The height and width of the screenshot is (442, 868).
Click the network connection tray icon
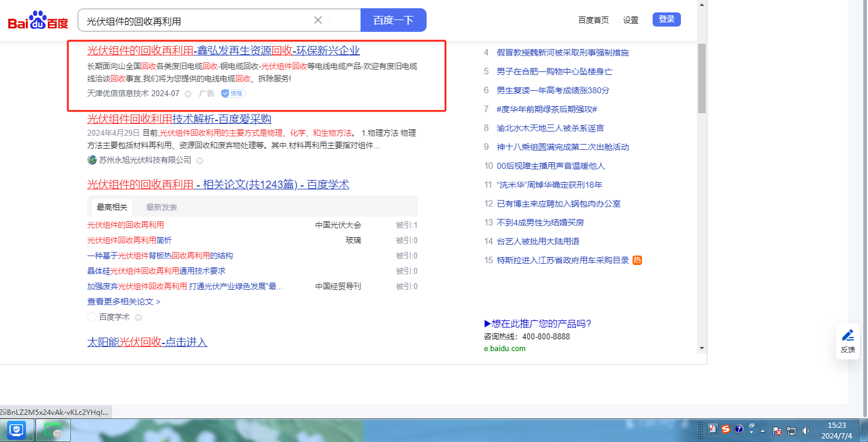[791, 431]
